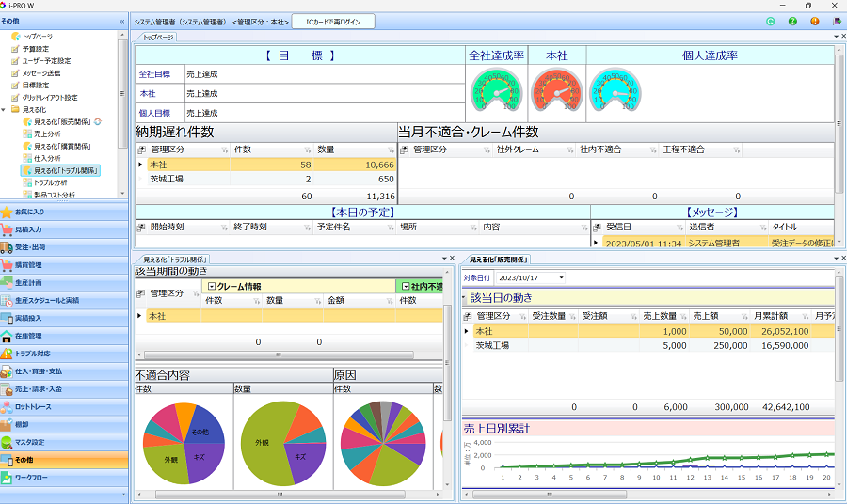
Task: Click the ICカードで再ログイン button
Action: pyautogui.click(x=333, y=21)
